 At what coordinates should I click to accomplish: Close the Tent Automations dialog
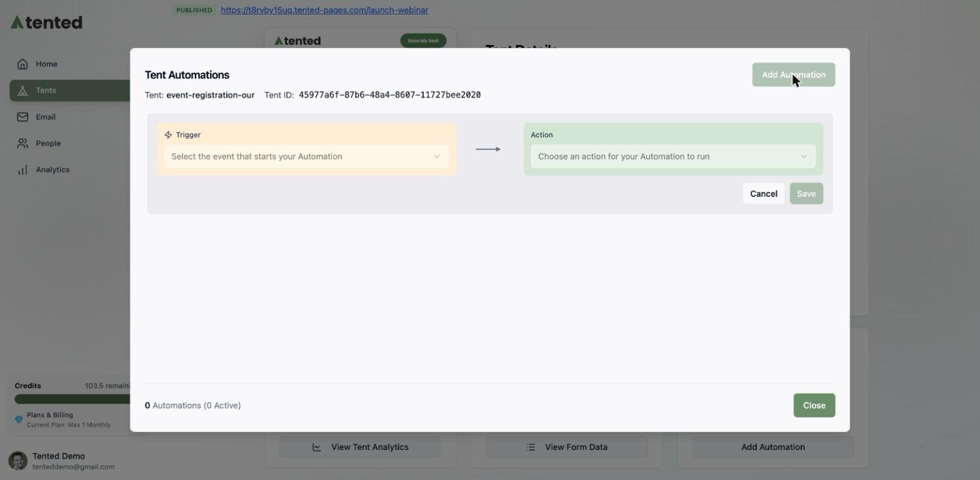click(x=814, y=406)
